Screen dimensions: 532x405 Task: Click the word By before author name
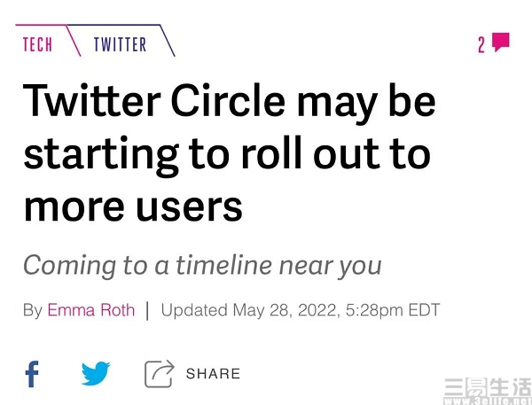pos(33,310)
